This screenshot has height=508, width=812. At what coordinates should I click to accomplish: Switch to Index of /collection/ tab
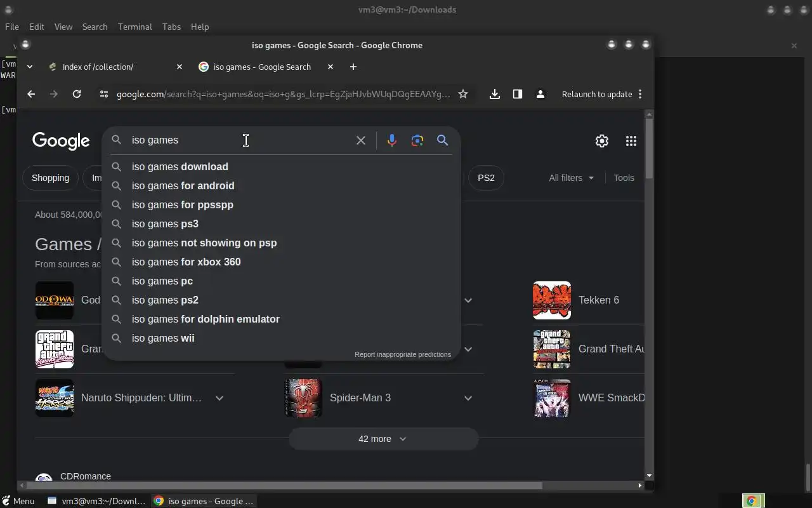[114, 67]
